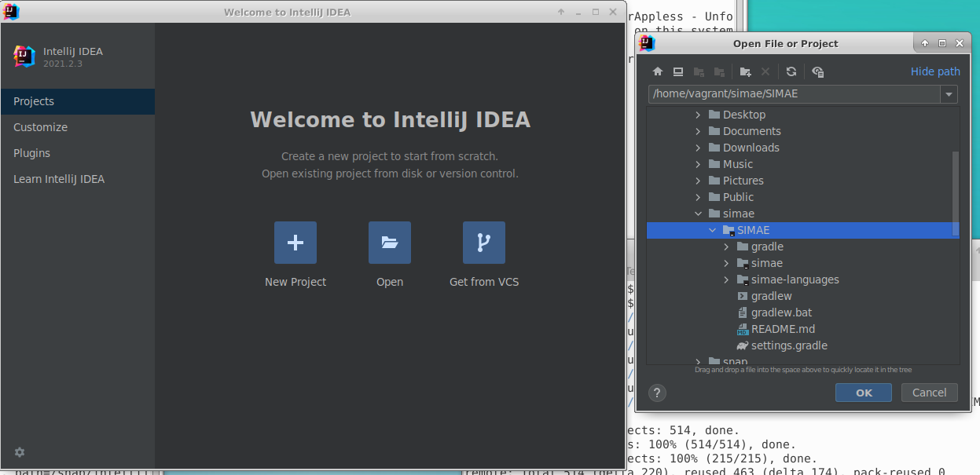Open help for Open File dialog
The height and width of the screenshot is (475, 980).
click(x=658, y=393)
